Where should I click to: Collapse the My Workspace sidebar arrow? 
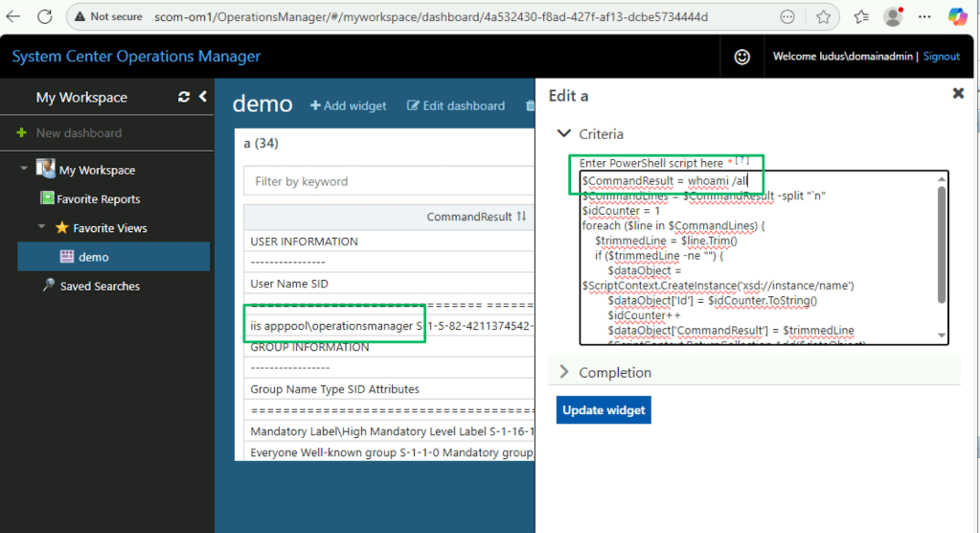[x=202, y=97]
